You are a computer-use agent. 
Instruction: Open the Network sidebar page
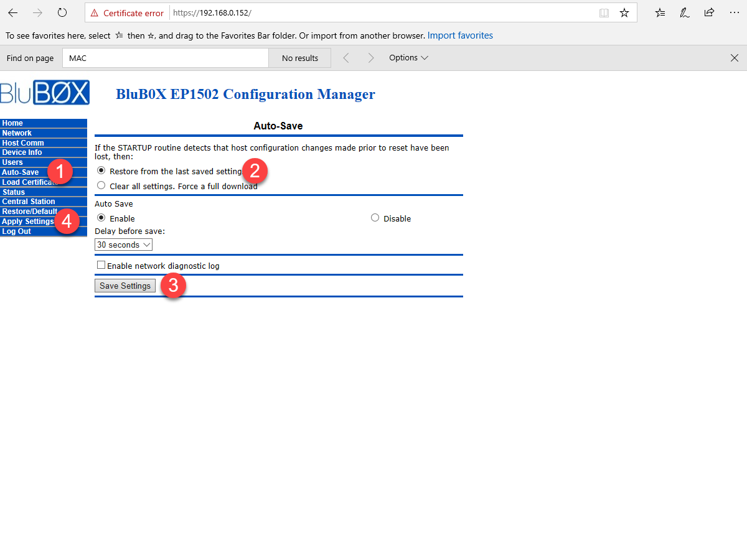[x=17, y=133]
